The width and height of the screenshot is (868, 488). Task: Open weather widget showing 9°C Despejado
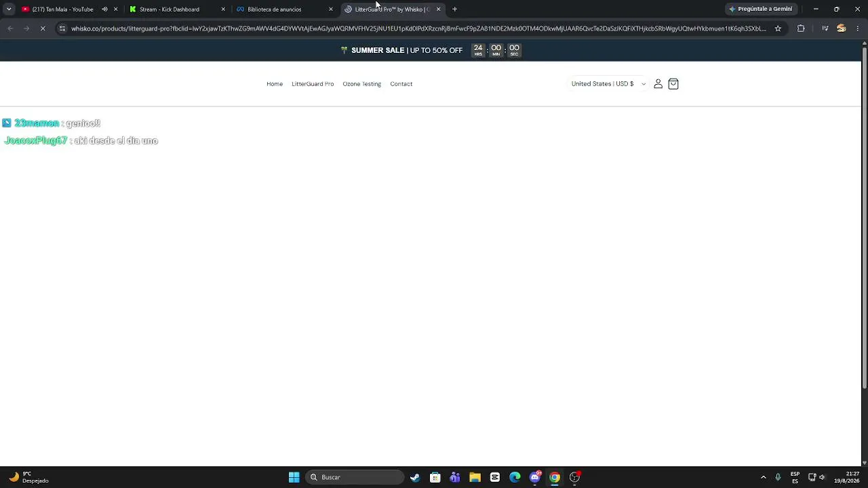click(x=28, y=477)
